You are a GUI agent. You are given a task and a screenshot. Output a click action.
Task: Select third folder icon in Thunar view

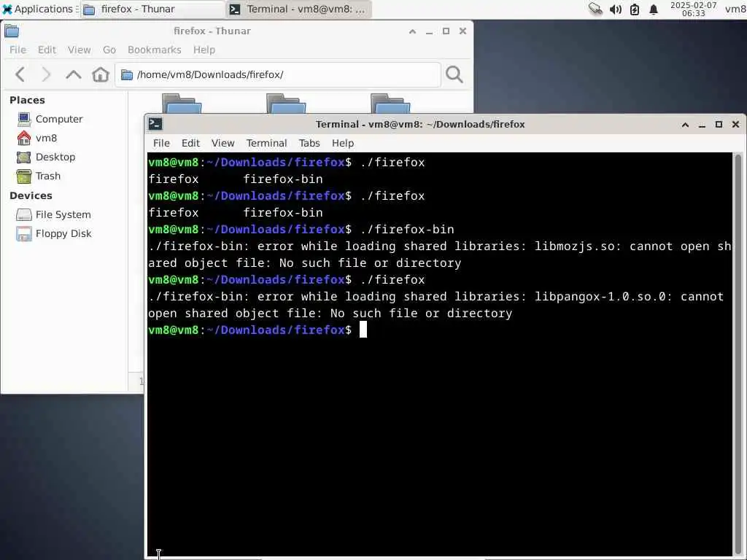pyautogui.click(x=391, y=104)
